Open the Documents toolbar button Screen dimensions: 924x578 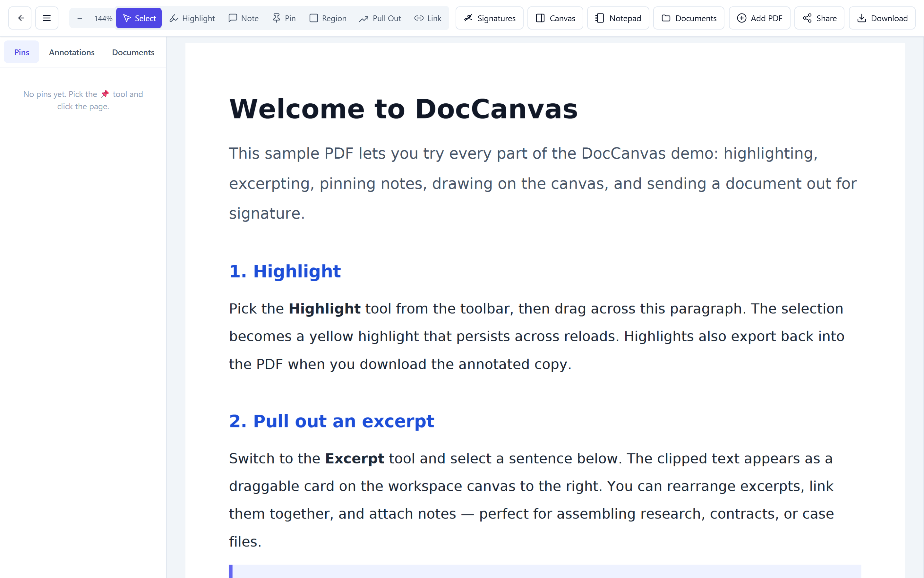pyautogui.click(x=689, y=18)
